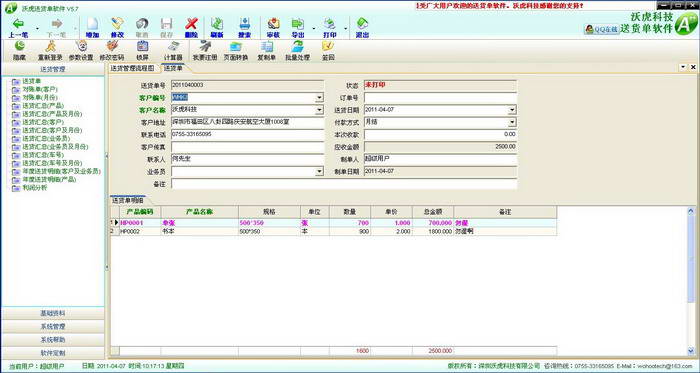Open the 计算器 calculator tool
The width and height of the screenshot is (700, 373).
[x=173, y=51]
